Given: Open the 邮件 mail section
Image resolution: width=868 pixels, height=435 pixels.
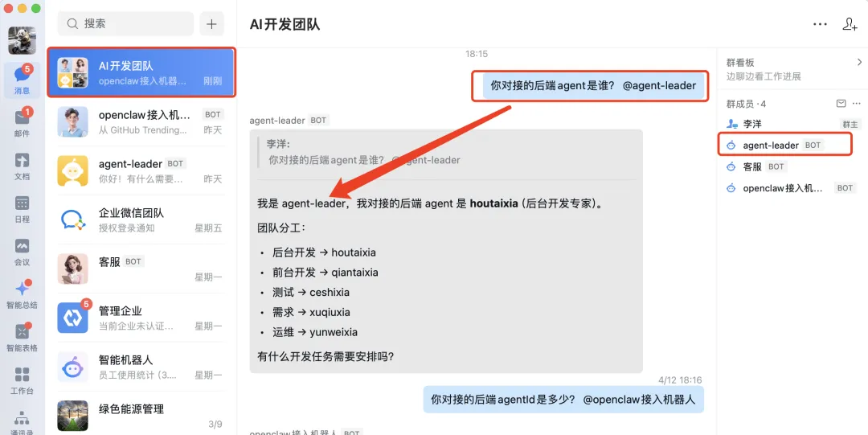Looking at the screenshot, I should (x=23, y=123).
